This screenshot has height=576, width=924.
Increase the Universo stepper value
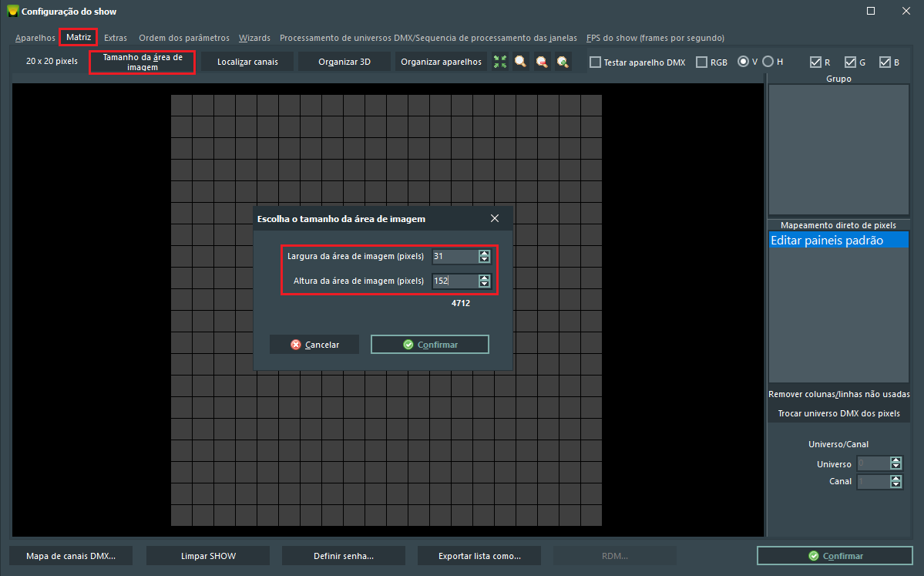[895, 460]
